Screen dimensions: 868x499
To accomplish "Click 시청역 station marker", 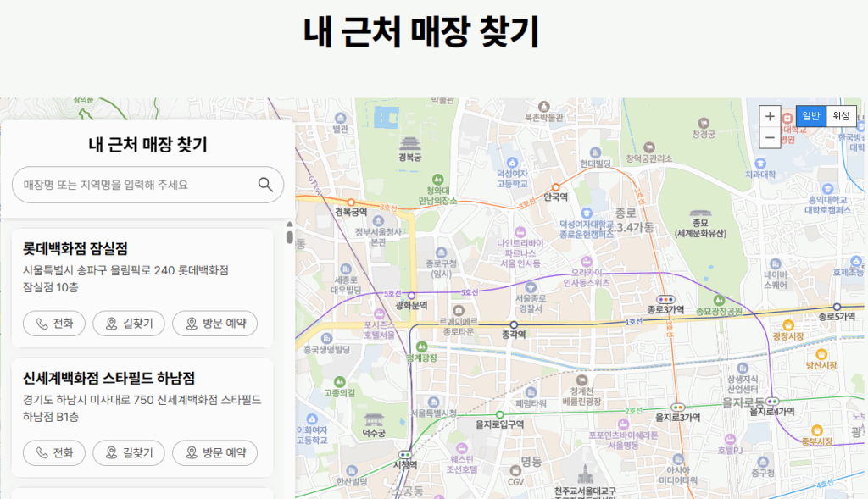I will (405, 455).
